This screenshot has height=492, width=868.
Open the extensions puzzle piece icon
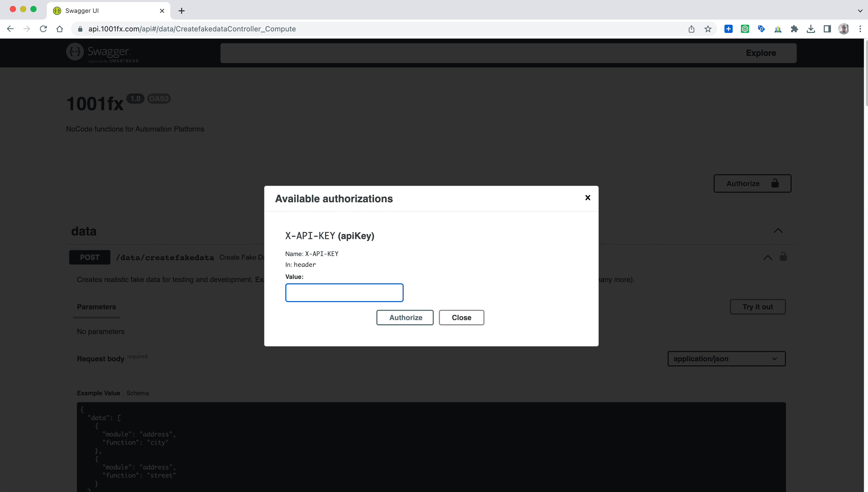pos(794,29)
